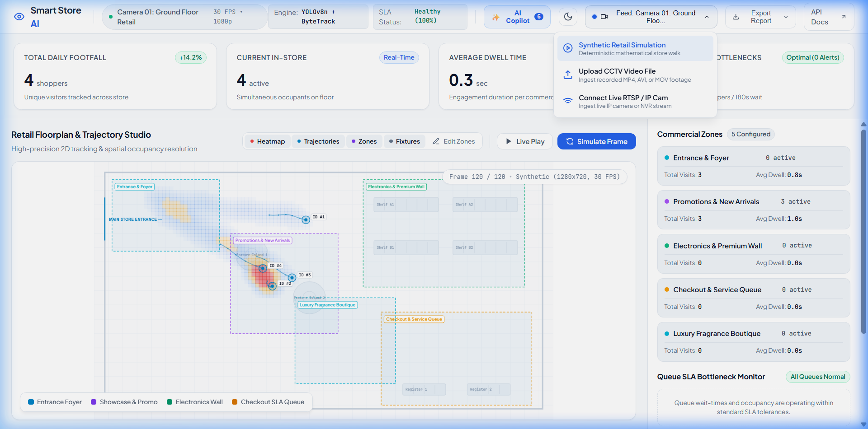Click the Smart Store AI eye logo
This screenshot has width=868, height=429.
click(19, 17)
